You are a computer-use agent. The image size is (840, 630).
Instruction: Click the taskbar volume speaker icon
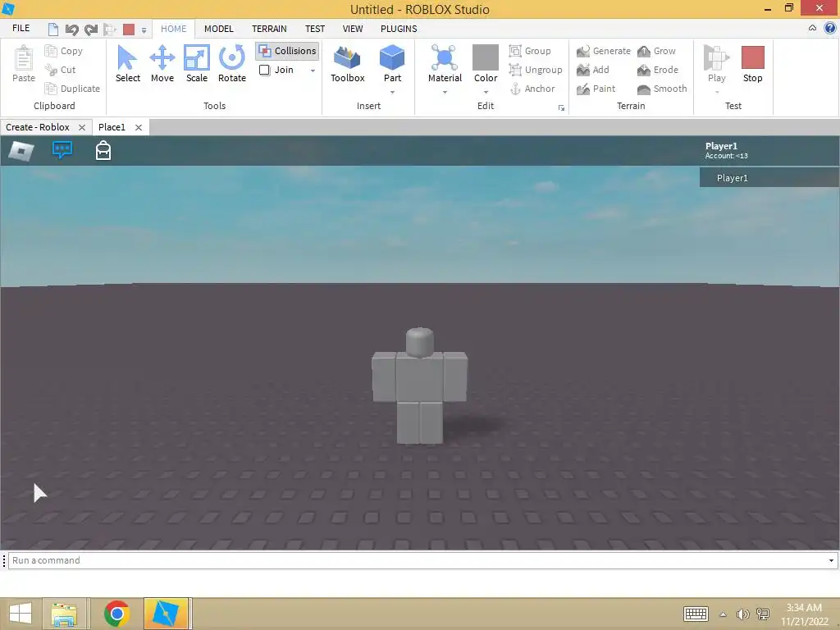(742, 614)
